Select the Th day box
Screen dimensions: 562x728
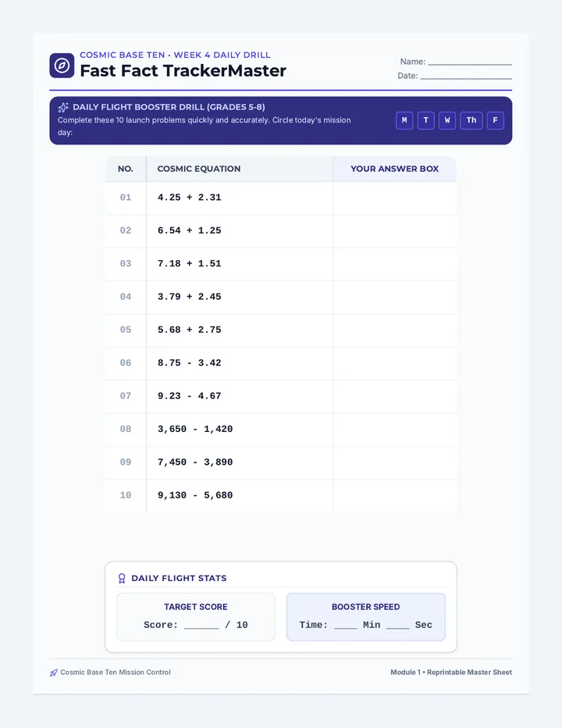pyautogui.click(x=471, y=120)
